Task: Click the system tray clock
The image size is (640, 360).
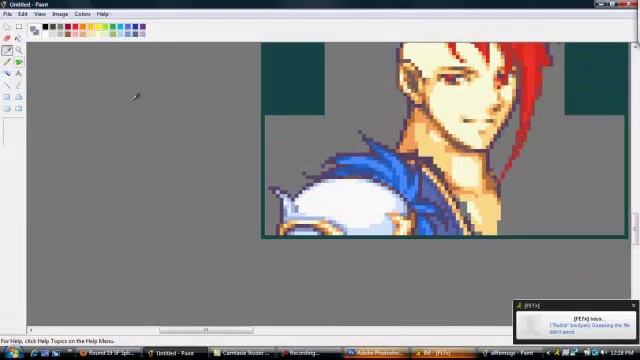Action: point(622,353)
